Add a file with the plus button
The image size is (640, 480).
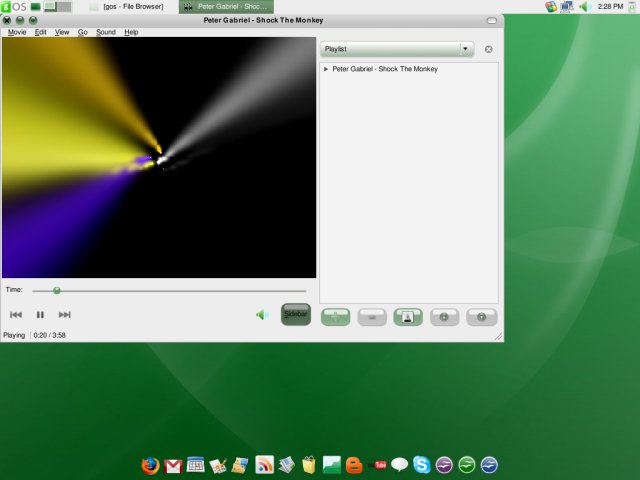(x=336, y=317)
